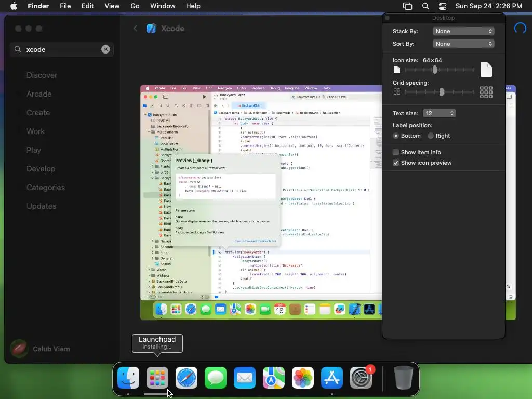Clear the xcode search text

point(105,49)
